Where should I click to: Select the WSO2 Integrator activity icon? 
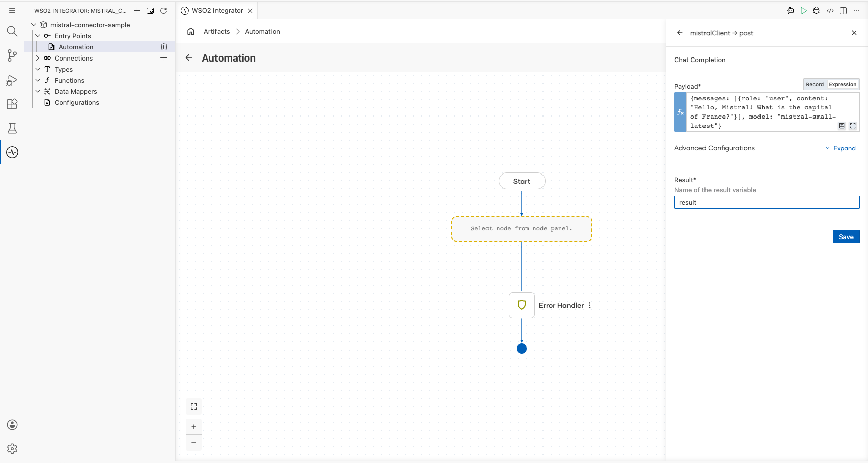[x=12, y=152]
